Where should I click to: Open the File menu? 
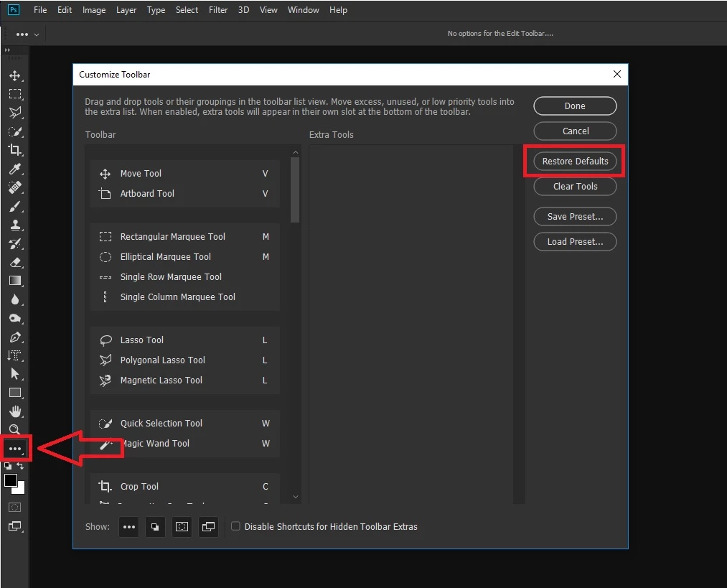(40, 10)
